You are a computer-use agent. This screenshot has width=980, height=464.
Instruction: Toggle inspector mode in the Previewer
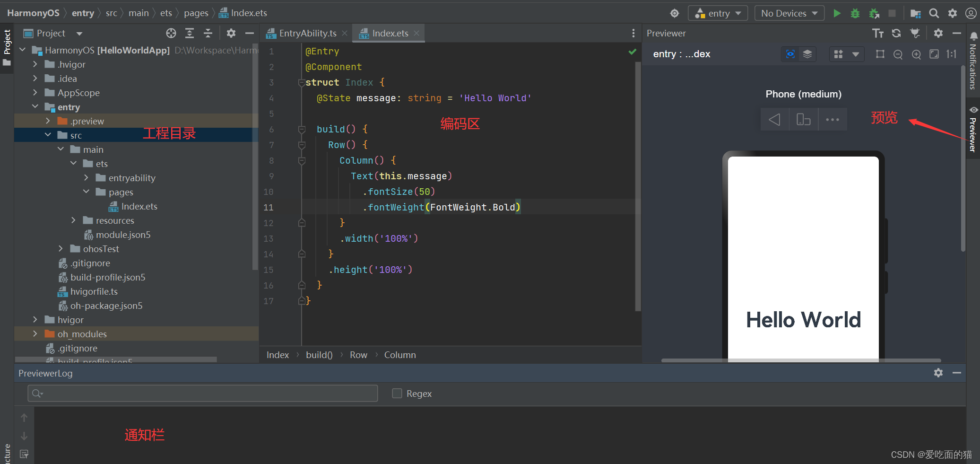pyautogui.click(x=790, y=54)
